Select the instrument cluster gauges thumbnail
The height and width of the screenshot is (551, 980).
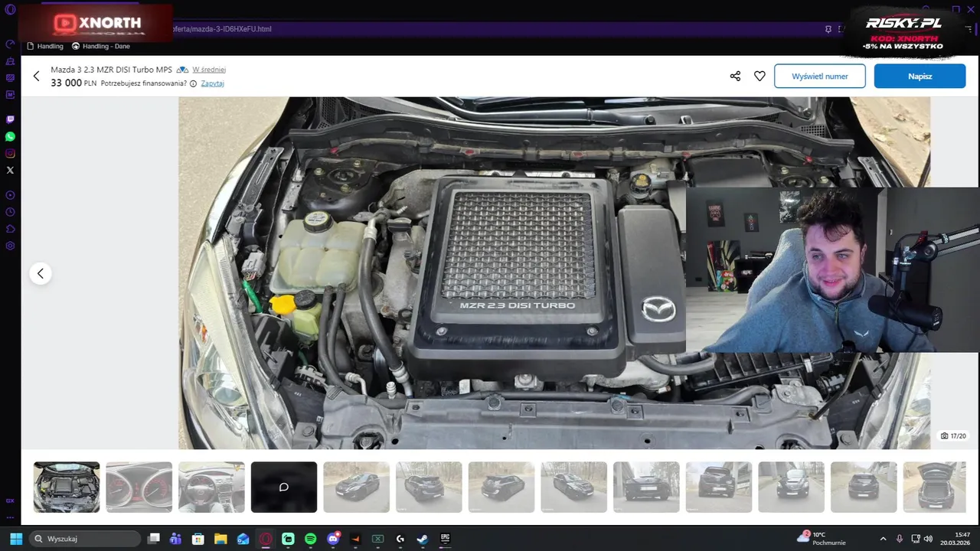pos(139,487)
